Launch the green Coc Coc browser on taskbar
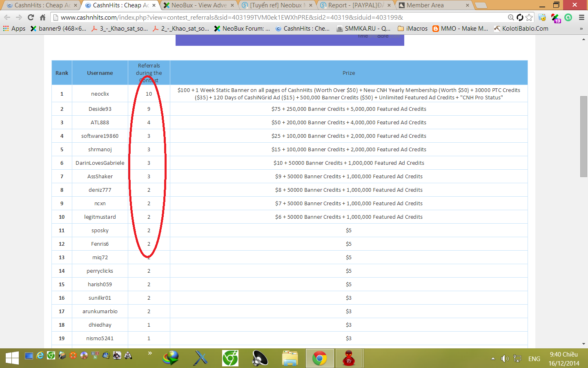 (x=230, y=358)
